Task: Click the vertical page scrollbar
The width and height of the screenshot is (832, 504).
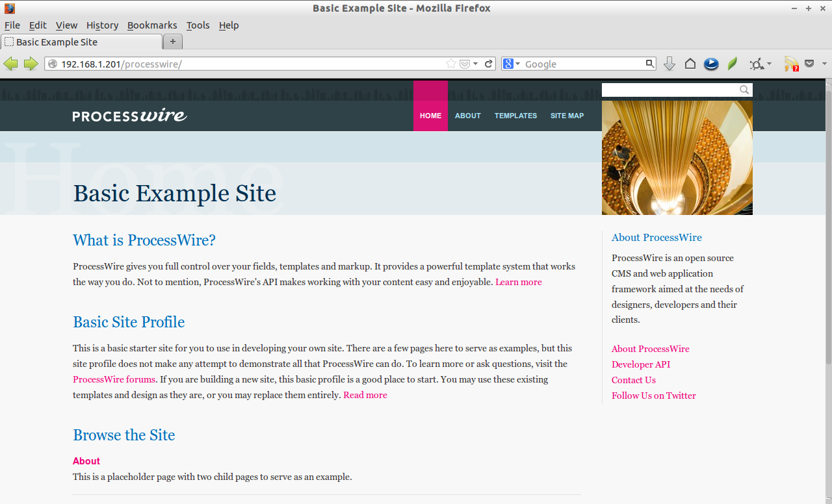Action: point(828,227)
